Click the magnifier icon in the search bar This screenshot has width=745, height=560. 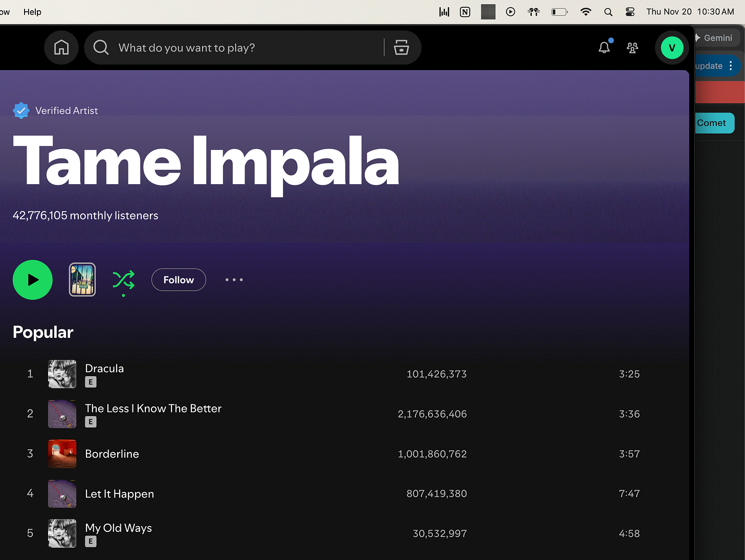tap(101, 48)
